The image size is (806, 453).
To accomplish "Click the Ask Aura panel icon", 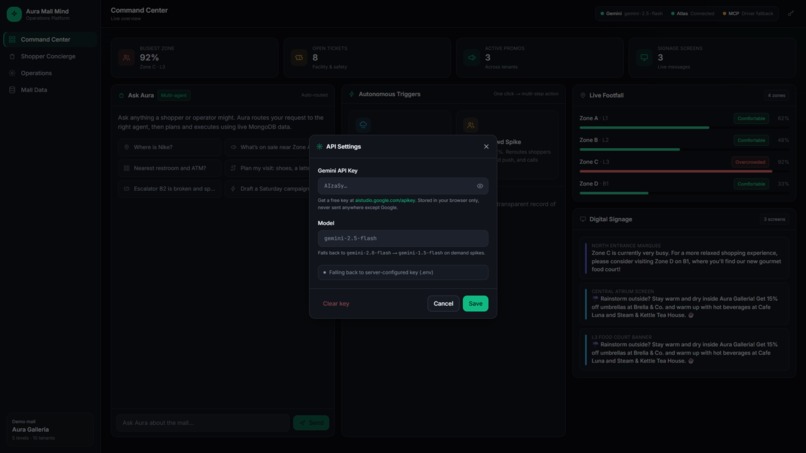I will [x=121, y=96].
